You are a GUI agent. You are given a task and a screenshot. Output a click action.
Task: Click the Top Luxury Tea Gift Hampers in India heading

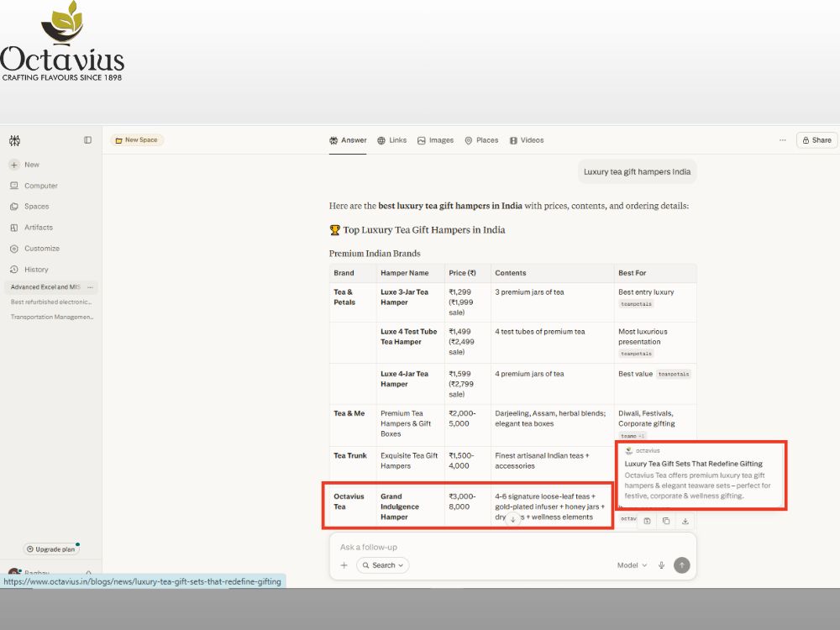[417, 230]
